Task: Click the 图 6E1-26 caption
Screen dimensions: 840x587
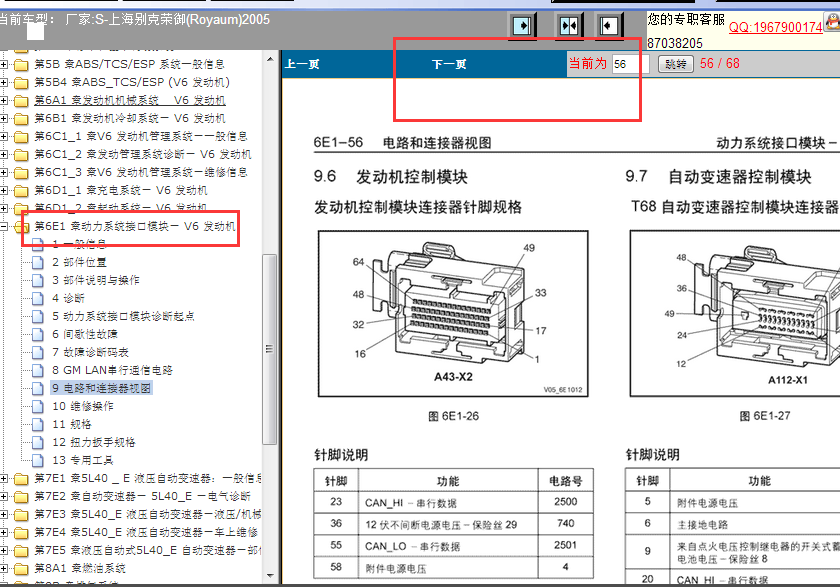Action: (x=453, y=416)
